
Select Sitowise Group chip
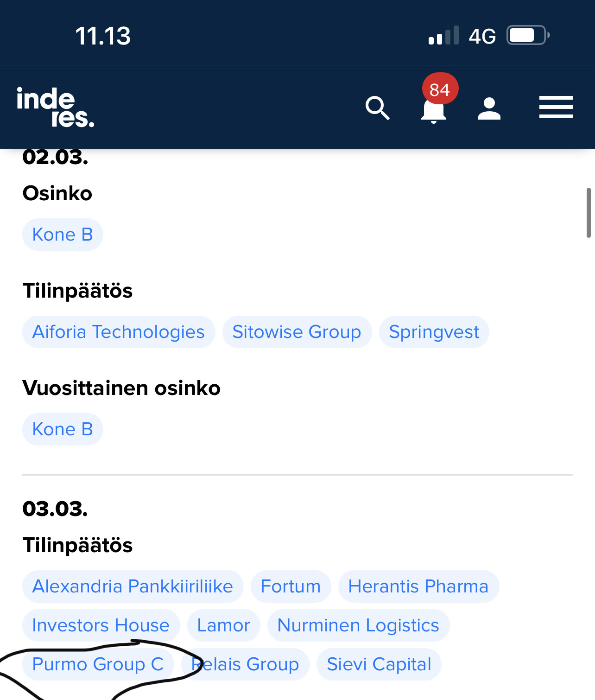(297, 332)
